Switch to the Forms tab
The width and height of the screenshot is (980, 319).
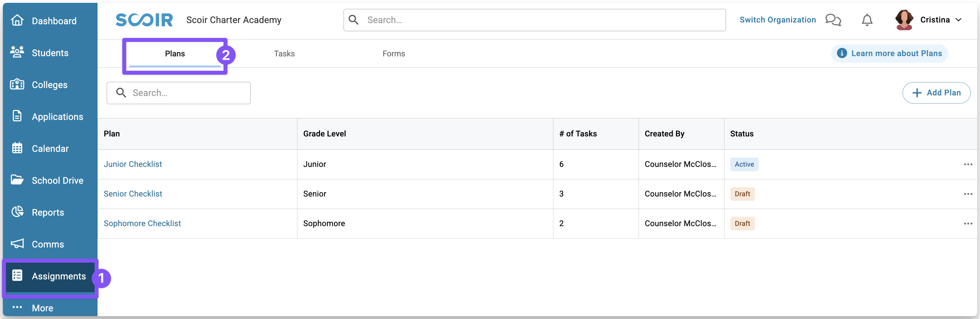[x=394, y=54]
